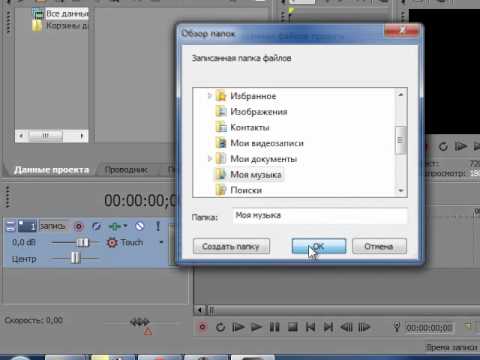The height and width of the screenshot is (360, 480).
Task: Open the green Track FX icon
Action: coord(115,227)
